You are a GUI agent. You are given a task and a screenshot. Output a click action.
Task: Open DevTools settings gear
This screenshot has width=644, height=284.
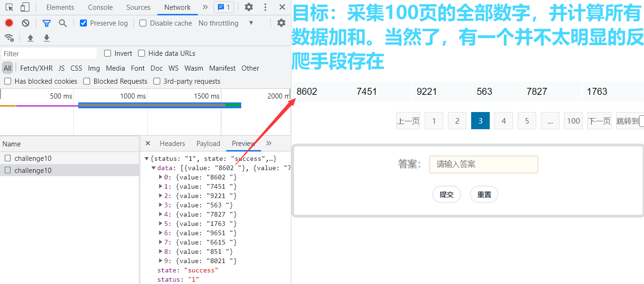pos(249,7)
